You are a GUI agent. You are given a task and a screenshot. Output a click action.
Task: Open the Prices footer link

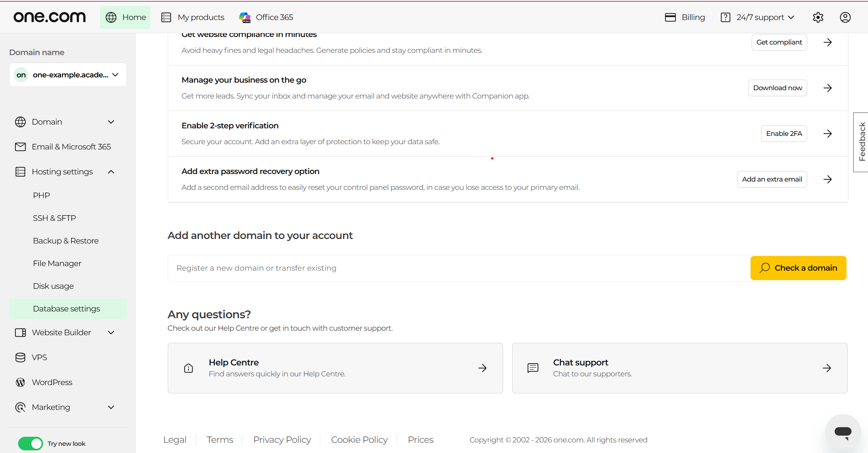pos(421,440)
